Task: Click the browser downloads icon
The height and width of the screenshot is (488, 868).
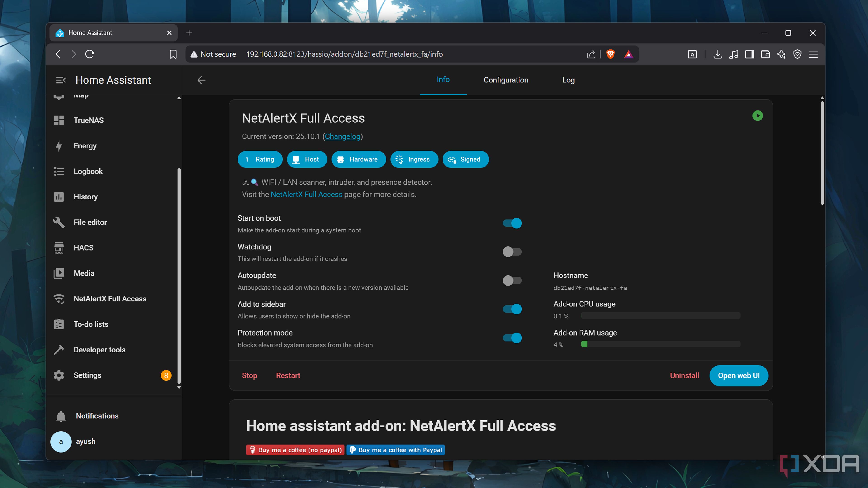Action: [x=717, y=54]
